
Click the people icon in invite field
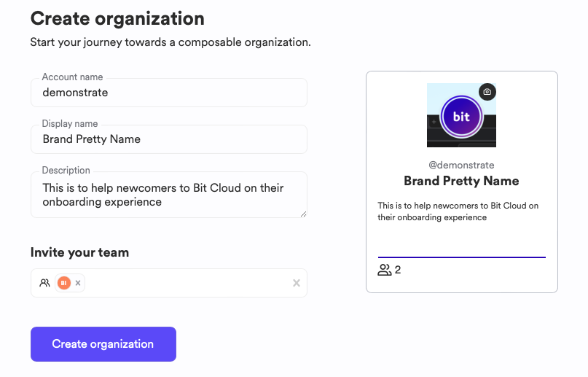pyautogui.click(x=44, y=283)
